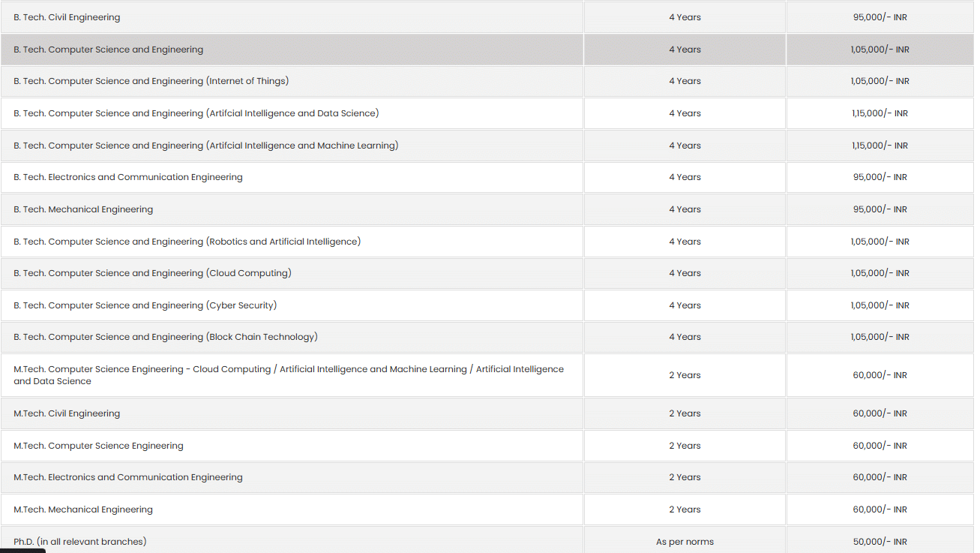Click the Block Chain Technology course name
Screen dimensions: 980x553
(x=165, y=337)
